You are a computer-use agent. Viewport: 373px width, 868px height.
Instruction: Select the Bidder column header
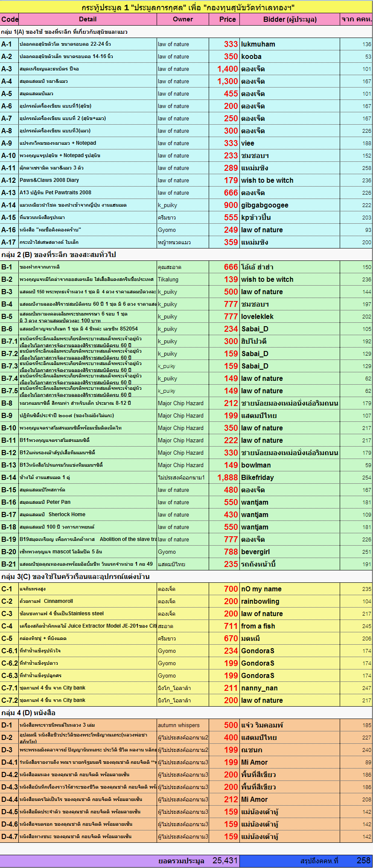[290, 19]
